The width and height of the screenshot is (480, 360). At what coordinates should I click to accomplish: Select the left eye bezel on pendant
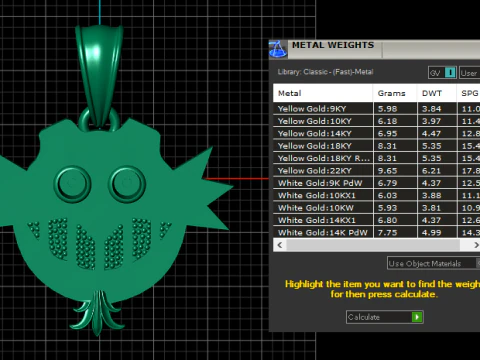coord(72,184)
